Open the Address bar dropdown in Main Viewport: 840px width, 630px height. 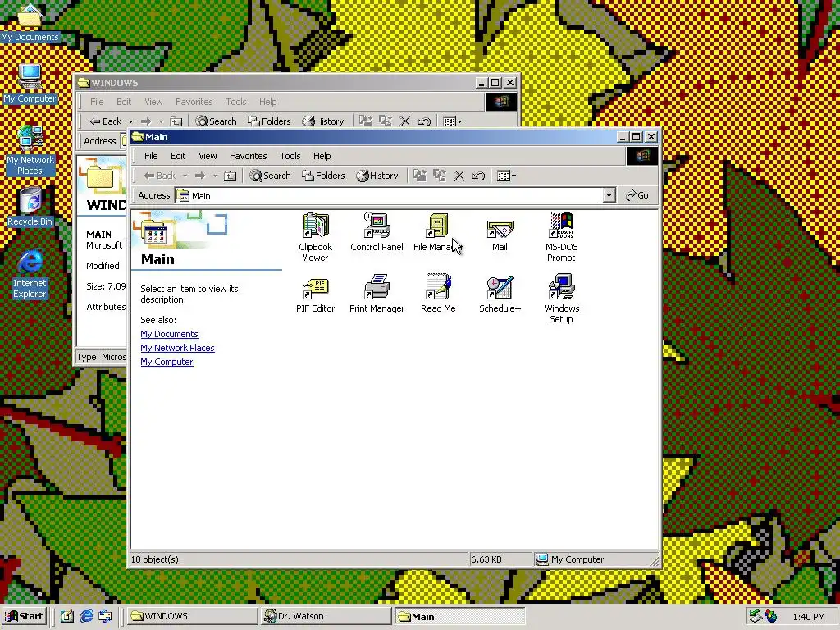pos(609,195)
